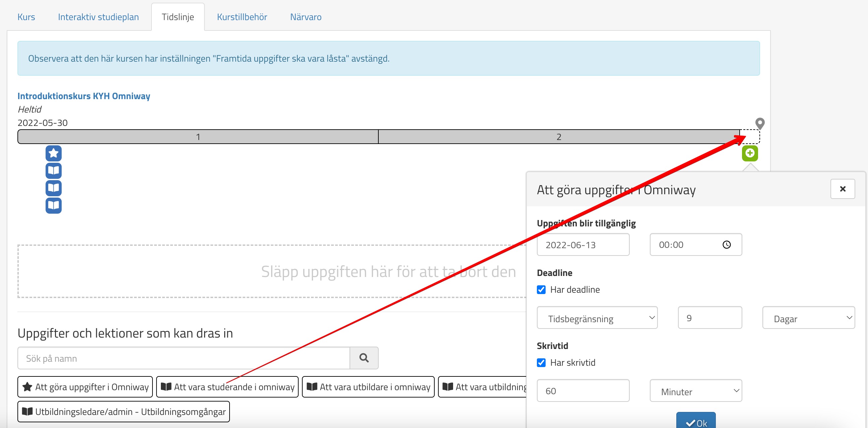Open the Närvaro tab
Viewport: 868px width, 428px height.
[306, 17]
